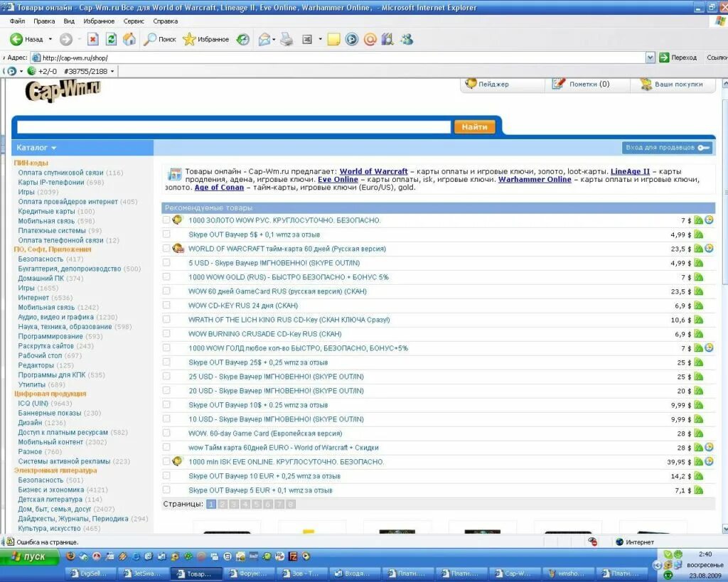The height and width of the screenshot is (582, 728).
Task: Go to the Home page icon
Action: (x=129, y=40)
